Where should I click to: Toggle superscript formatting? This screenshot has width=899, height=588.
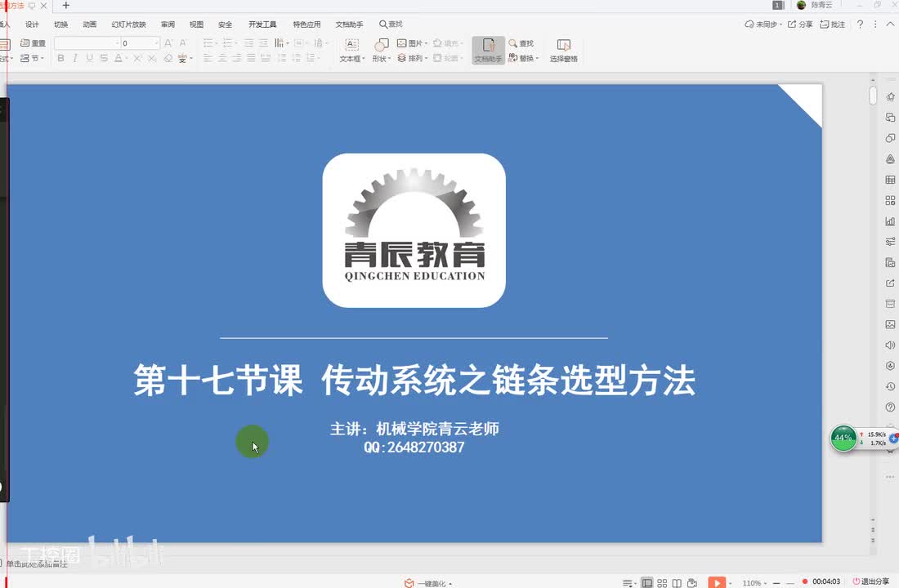coord(137,58)
